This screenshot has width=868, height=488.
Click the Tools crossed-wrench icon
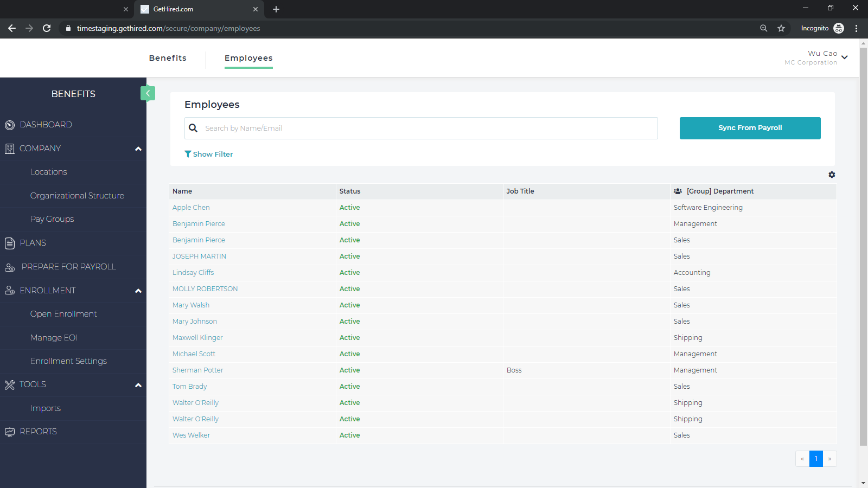9,384
